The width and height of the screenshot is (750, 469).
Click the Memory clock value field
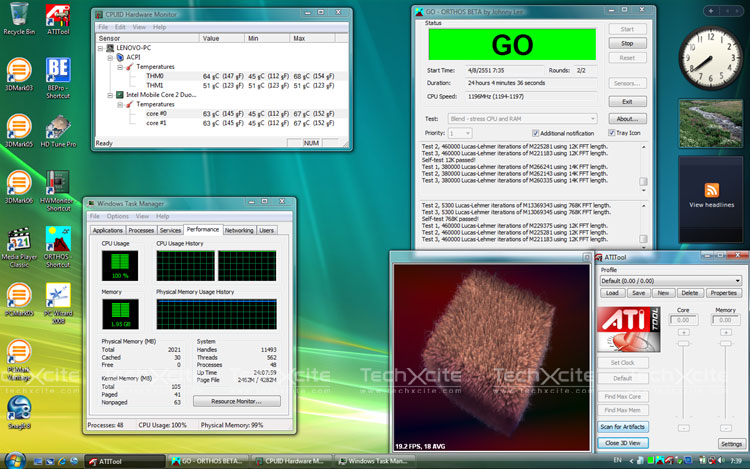point(725,320)
